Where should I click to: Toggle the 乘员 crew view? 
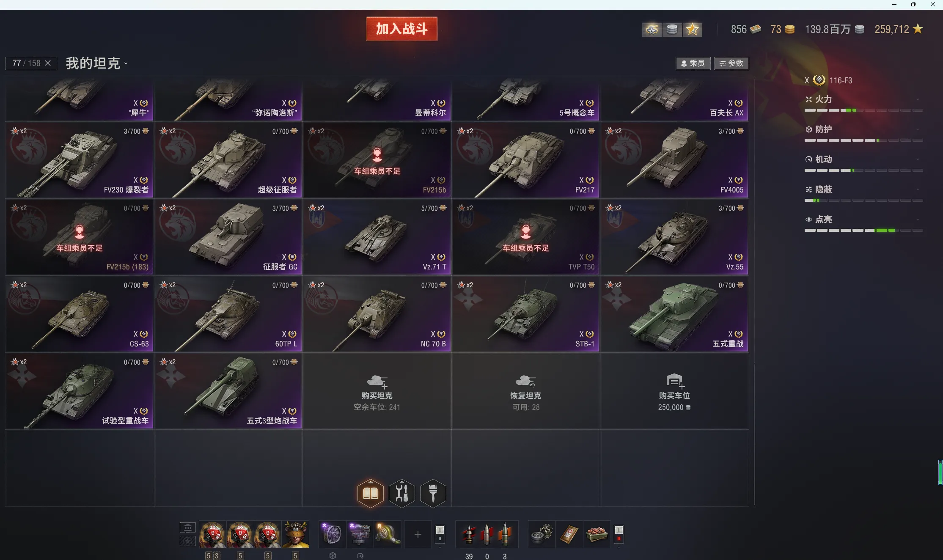[x=693, y=63]
